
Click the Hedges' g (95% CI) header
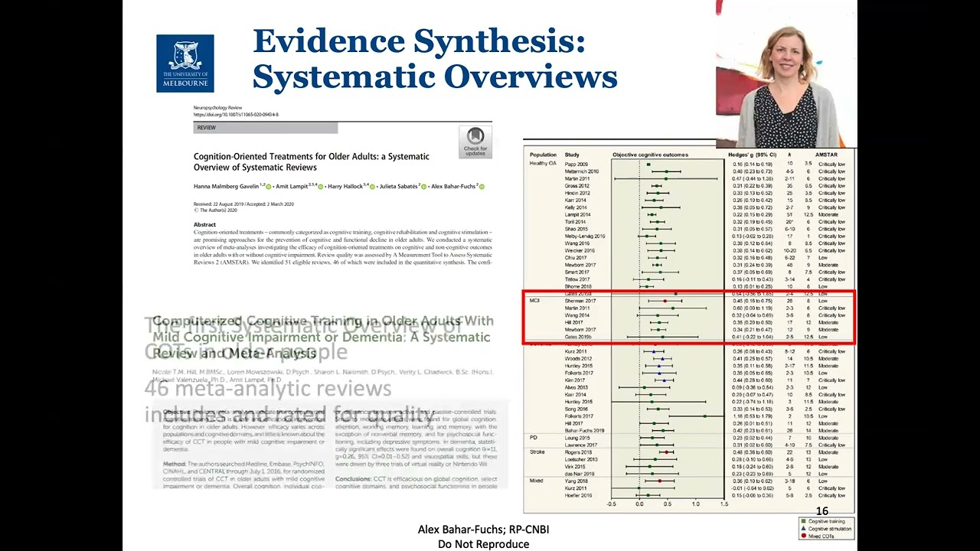pyautogui.click(x=754, y=155)
